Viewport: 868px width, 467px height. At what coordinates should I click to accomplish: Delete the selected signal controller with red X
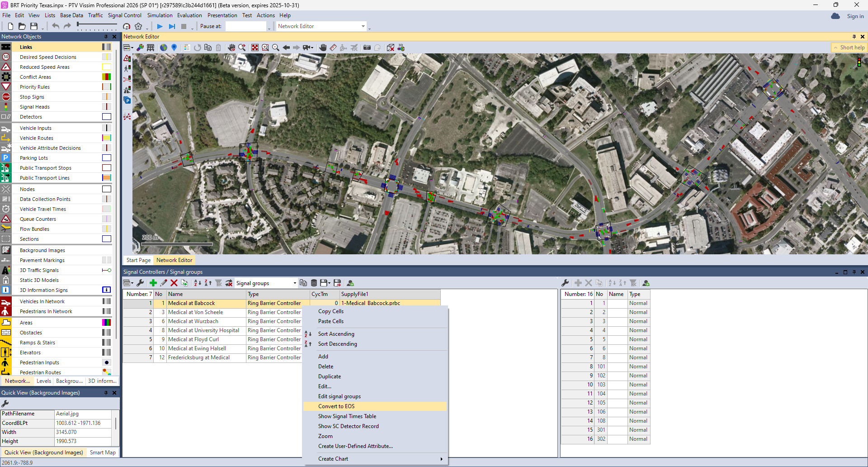click(174, 283)
